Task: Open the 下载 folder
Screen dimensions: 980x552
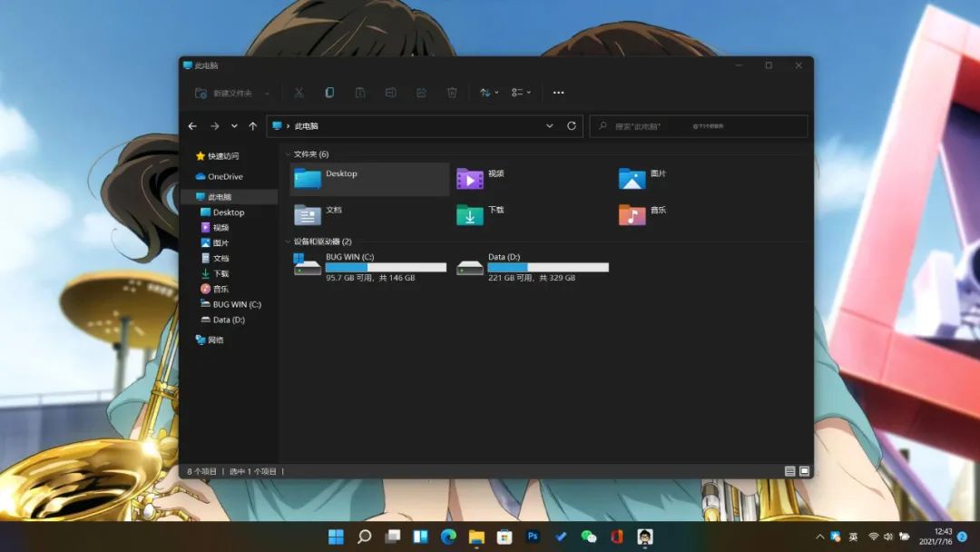Action: tap(481, 214)
